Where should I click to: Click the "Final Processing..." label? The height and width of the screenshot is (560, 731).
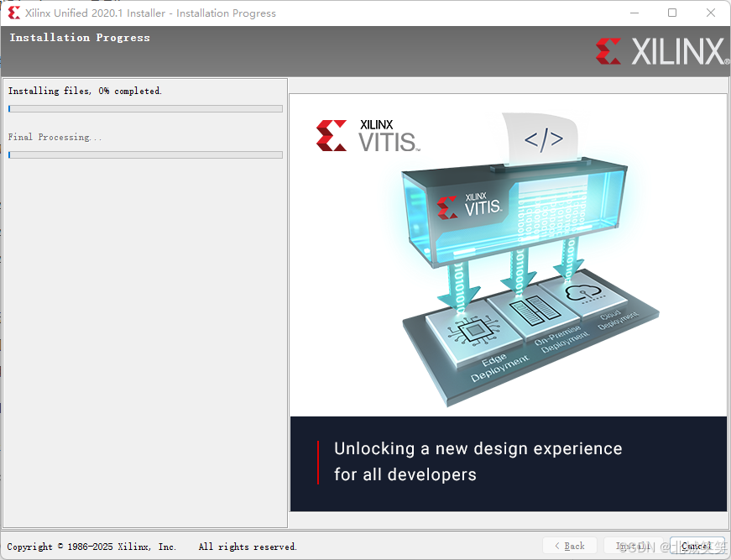55,137
